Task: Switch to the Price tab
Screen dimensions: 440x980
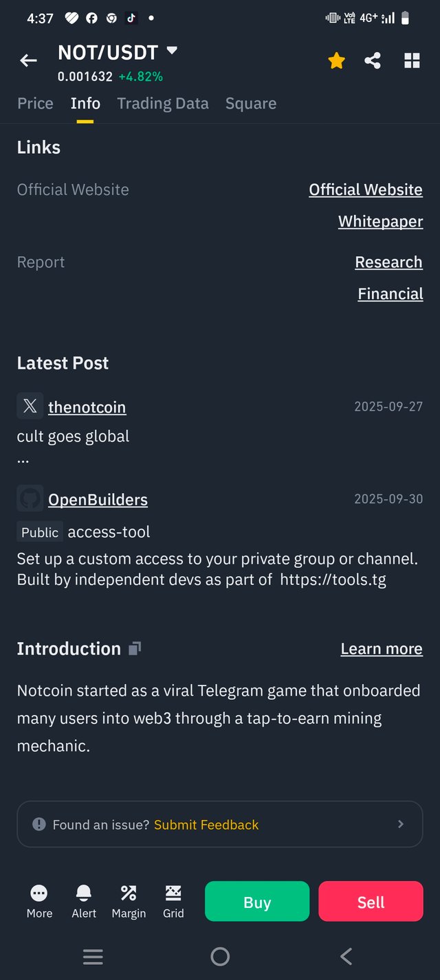Action: tap(35, 104)
